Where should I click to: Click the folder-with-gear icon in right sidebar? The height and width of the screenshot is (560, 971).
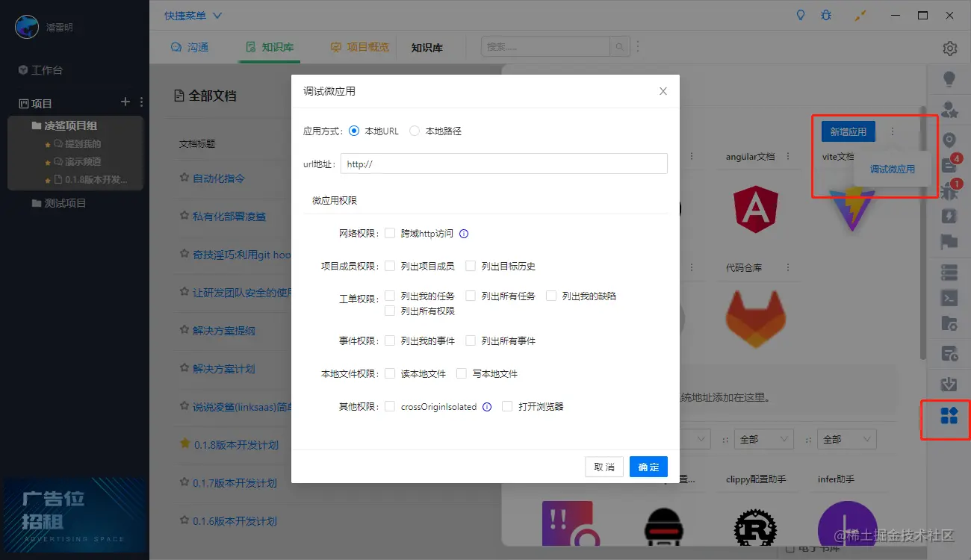[949, 323]
